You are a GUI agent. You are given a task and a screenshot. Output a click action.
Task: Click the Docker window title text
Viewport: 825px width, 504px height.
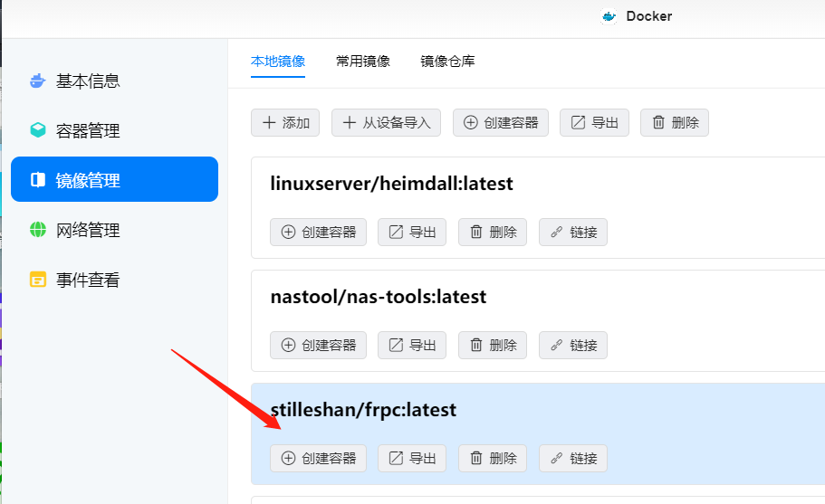point(648,16)
